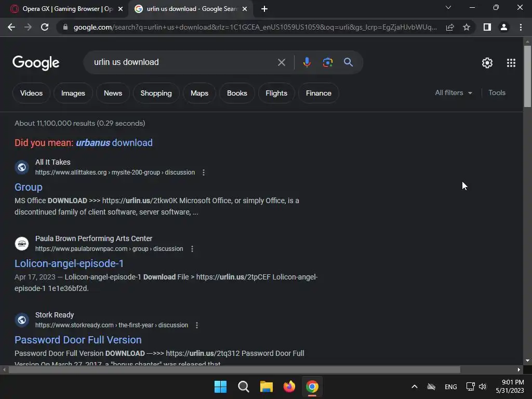Filter results by Finance

(x=318, y=93)
